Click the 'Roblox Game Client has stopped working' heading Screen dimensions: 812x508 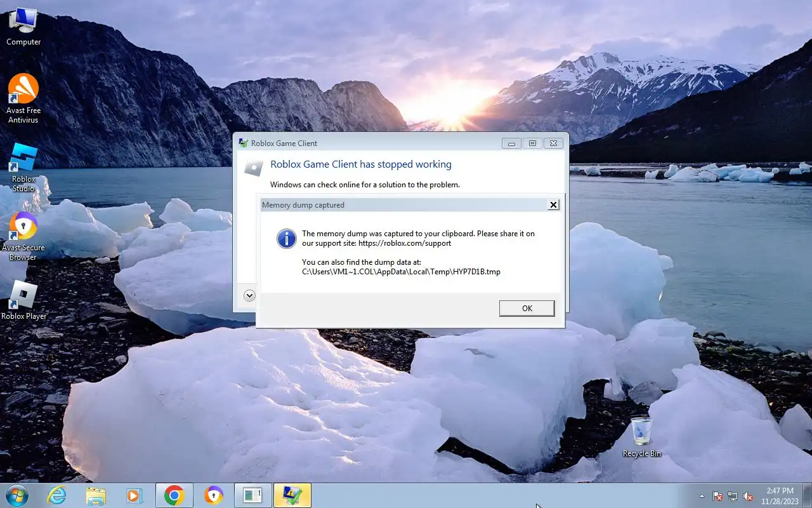tap(361, 164)
